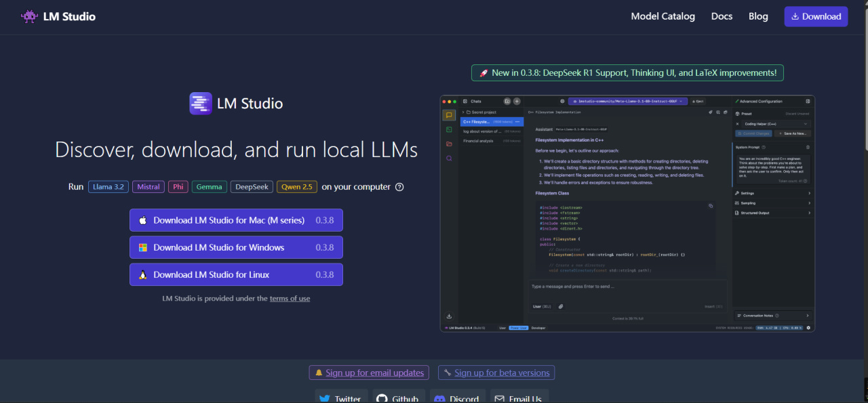Select the DeepSeek model tag
Screen dimensions: 868x403
point(252,187)
